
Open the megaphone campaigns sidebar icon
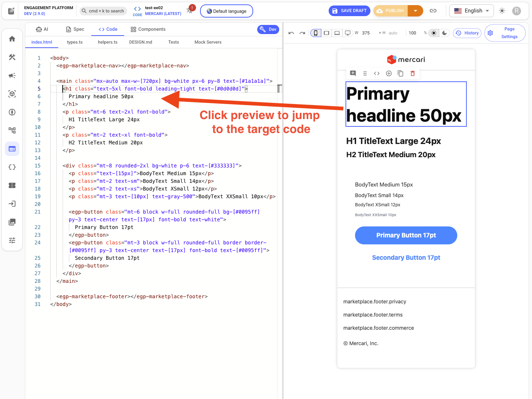[x=12, y=75]
